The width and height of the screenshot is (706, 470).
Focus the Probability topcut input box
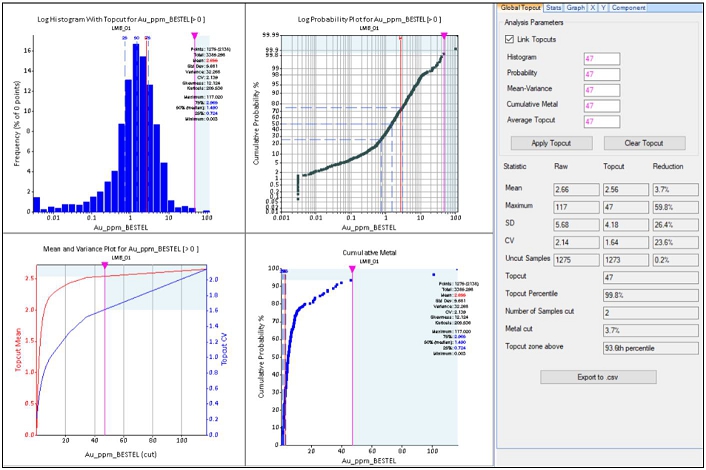coord(601,73)
